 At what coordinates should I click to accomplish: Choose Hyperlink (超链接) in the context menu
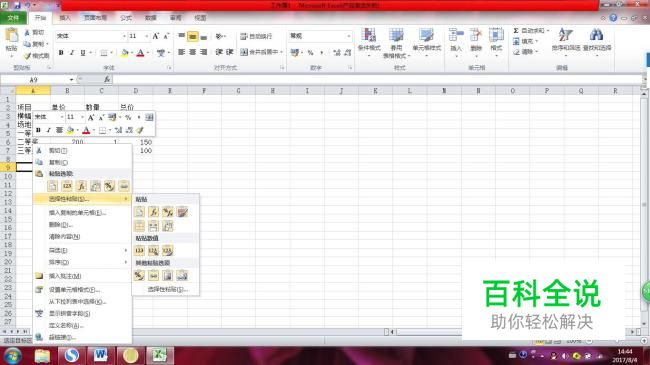tap(82, 337)
